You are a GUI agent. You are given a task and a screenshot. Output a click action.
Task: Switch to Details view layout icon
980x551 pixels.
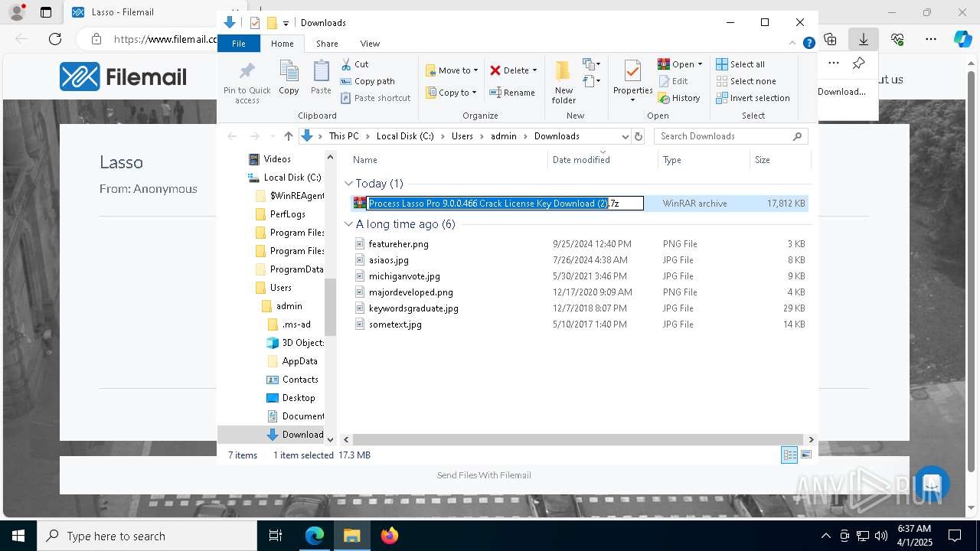click(789, 455)
